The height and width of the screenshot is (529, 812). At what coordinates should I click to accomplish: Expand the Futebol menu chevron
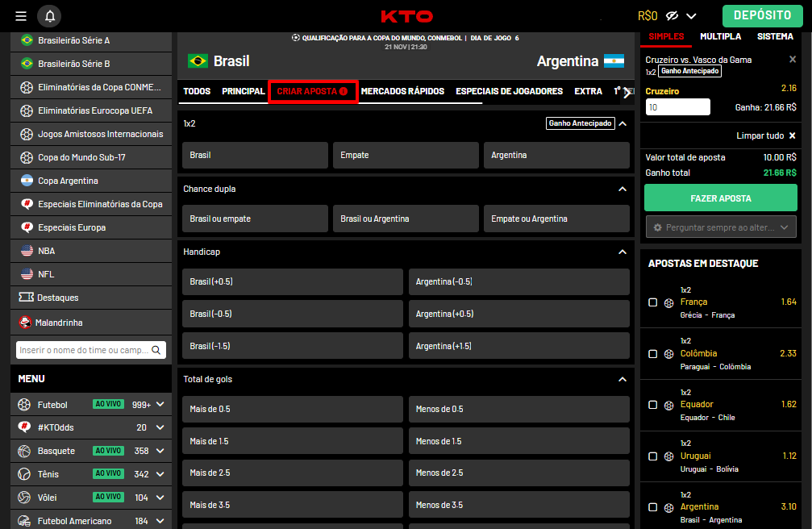160,405
